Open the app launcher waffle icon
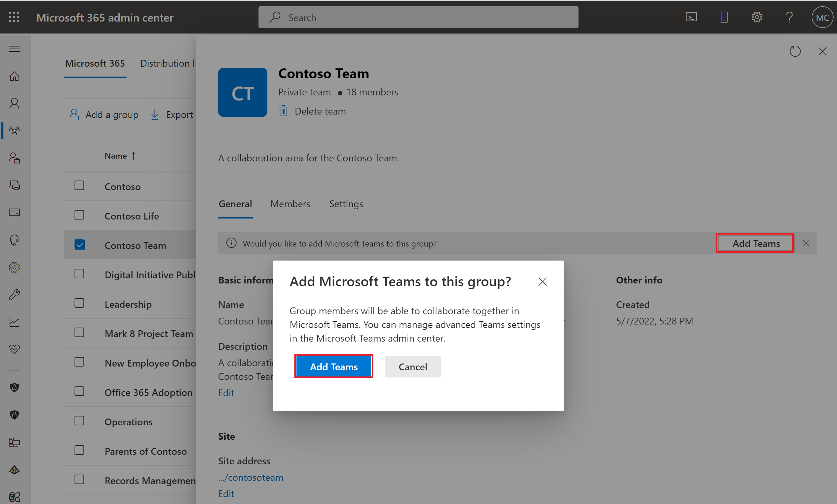Image resolution: width=837 pixels, height=504 pixels. click(x=14, y=17)
